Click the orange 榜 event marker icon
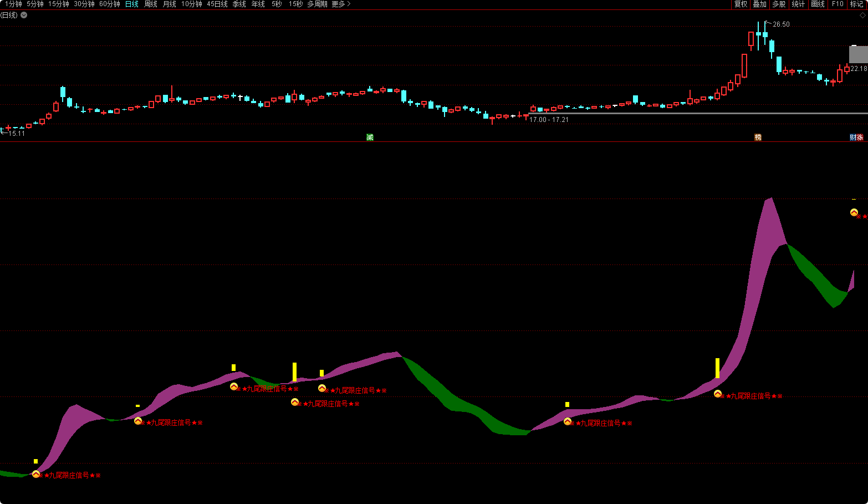 (758, 138)
